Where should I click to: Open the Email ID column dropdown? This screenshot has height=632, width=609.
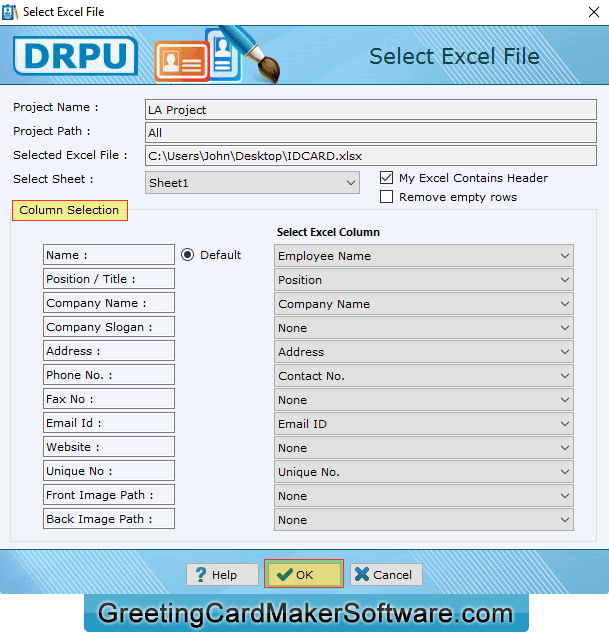(x=424, y=424)
